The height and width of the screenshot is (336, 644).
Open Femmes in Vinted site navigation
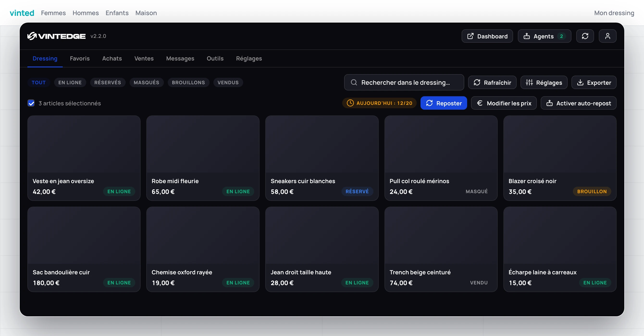click(x=53, y=13)
